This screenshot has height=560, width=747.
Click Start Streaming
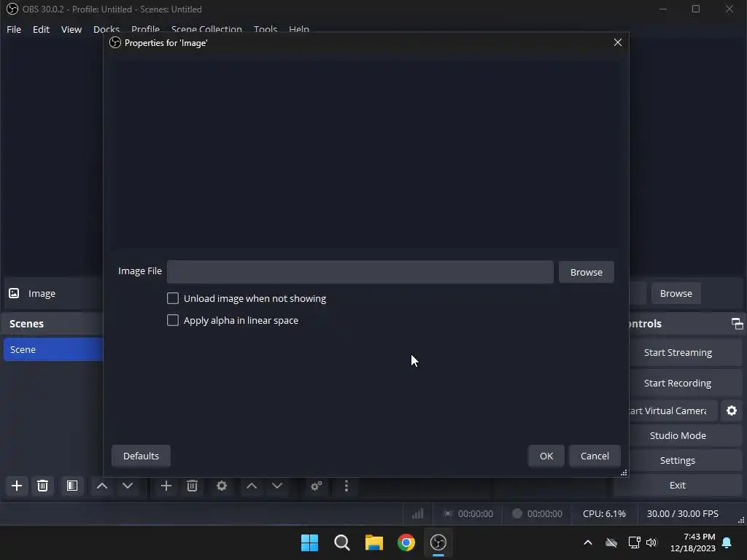(686, 352)
